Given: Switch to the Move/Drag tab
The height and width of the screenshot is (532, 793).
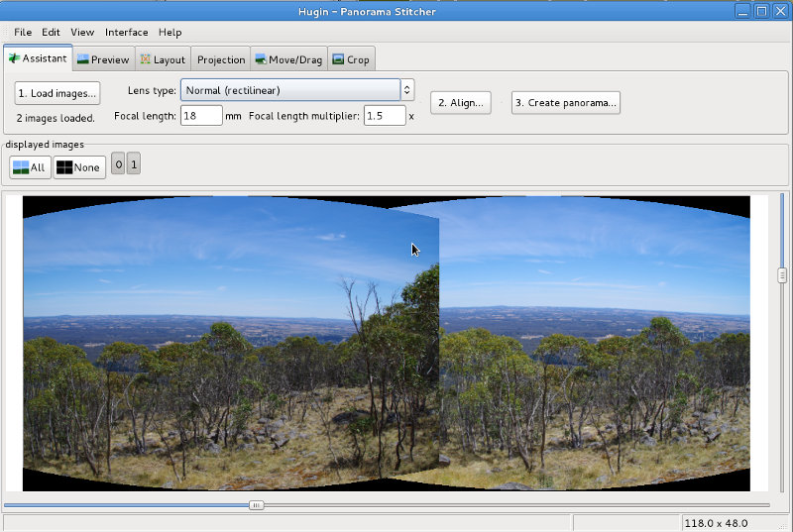Looking at the screenshot, I should [289, 59].
